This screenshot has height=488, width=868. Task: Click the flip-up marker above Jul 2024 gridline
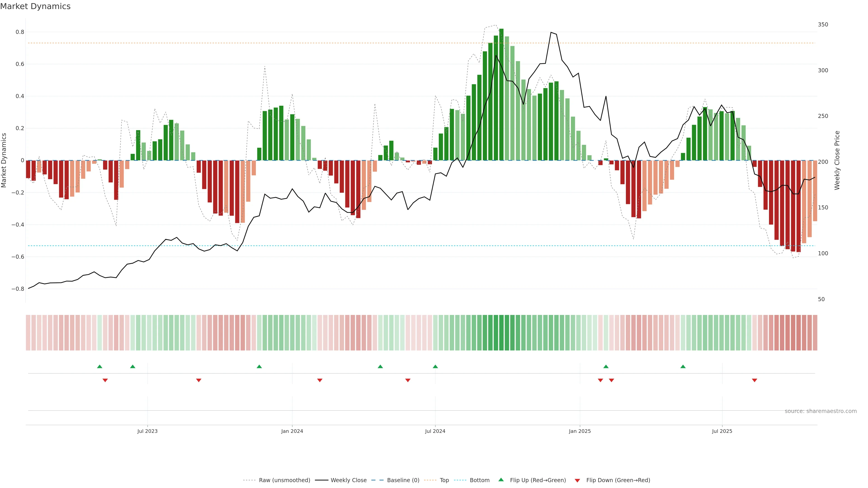[x=435, y=366]
